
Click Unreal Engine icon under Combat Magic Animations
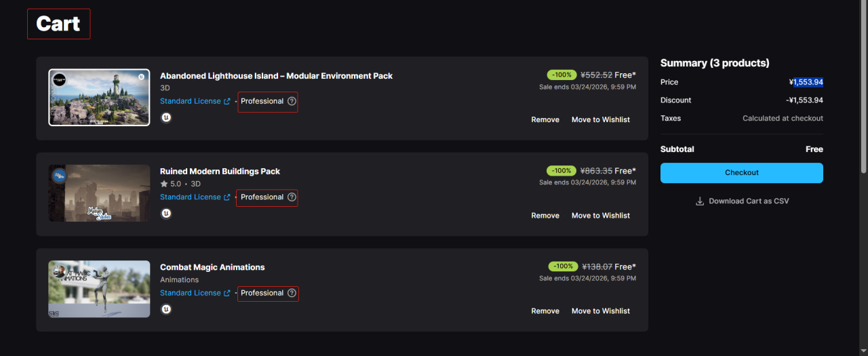coord(166,309)
